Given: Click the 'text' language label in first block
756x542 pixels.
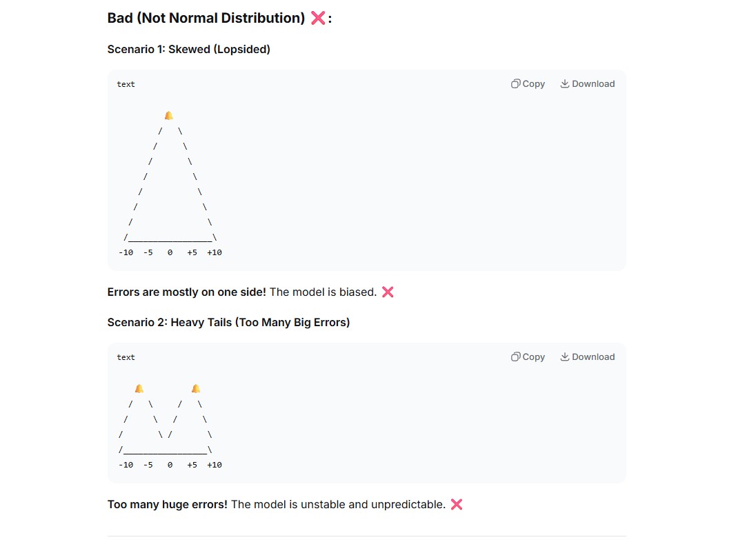Looking at the screenshot, I should pos(126,84).
